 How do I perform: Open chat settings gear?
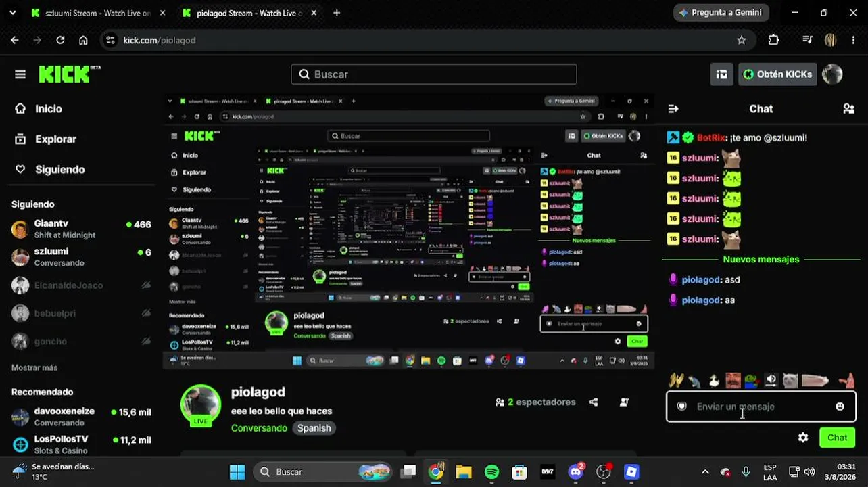803,438
